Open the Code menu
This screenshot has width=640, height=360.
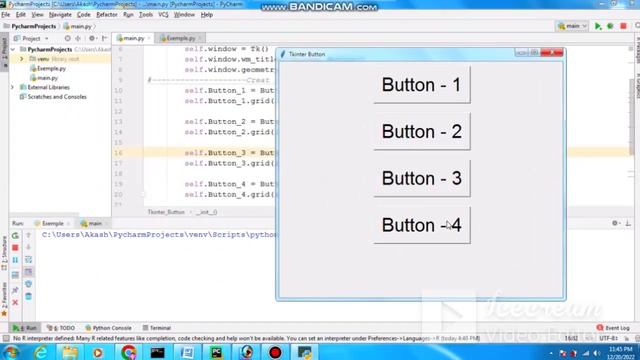click(84, 15)
